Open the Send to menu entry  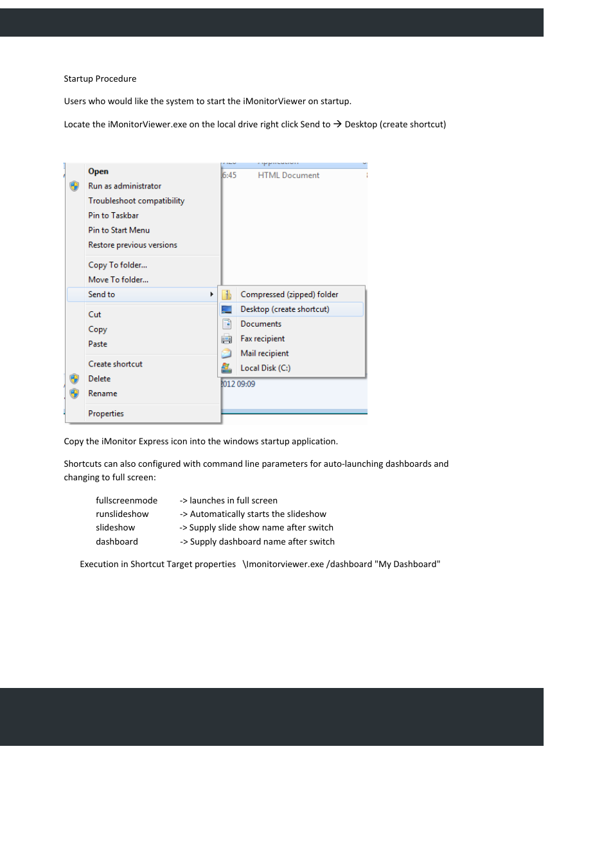[x=143, y=294]
